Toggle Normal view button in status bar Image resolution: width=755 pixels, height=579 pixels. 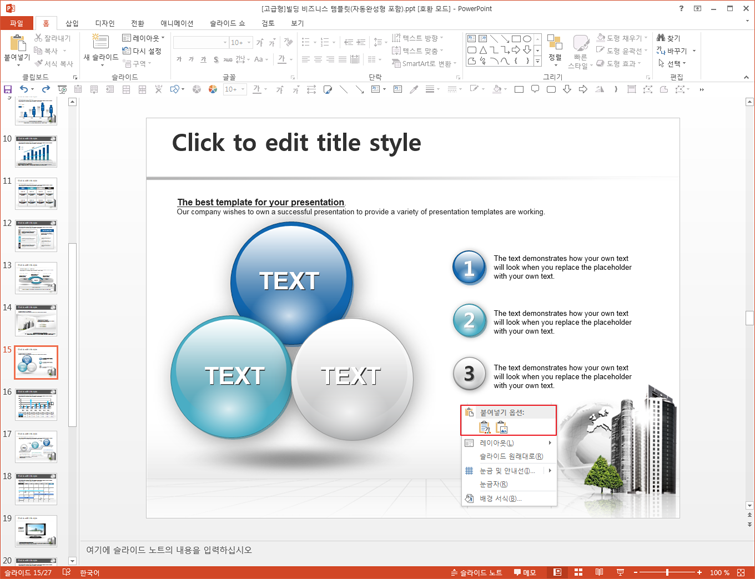click(557, 572)
